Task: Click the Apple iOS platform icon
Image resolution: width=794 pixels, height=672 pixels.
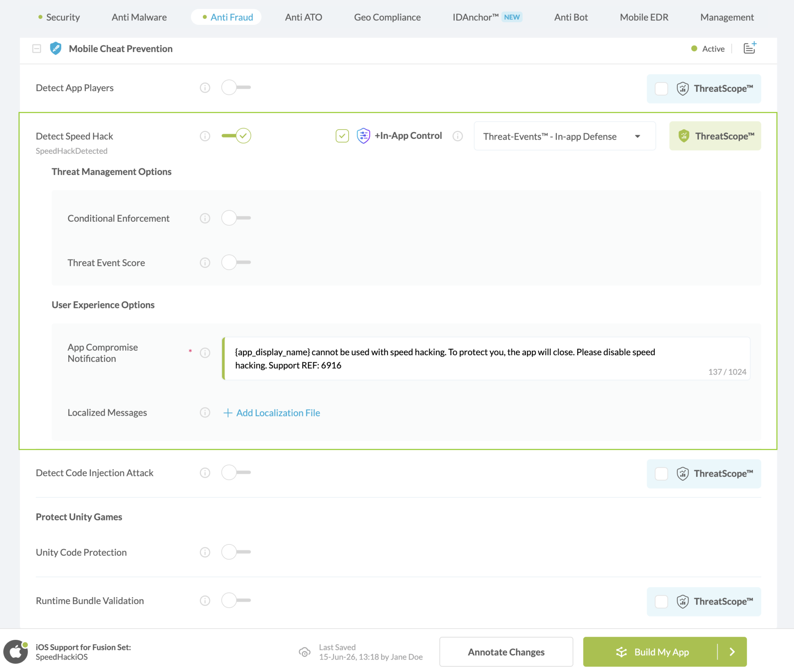Action: (x=16, y=652)
